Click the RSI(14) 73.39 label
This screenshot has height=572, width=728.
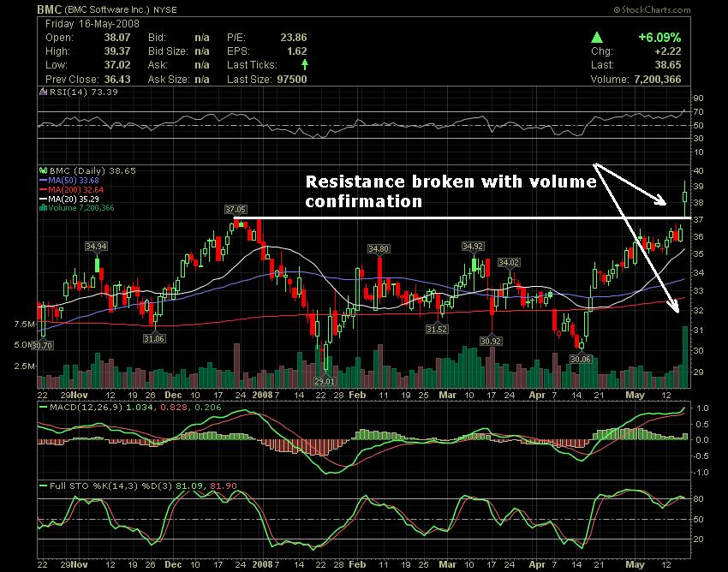click(x=84, y=92)
